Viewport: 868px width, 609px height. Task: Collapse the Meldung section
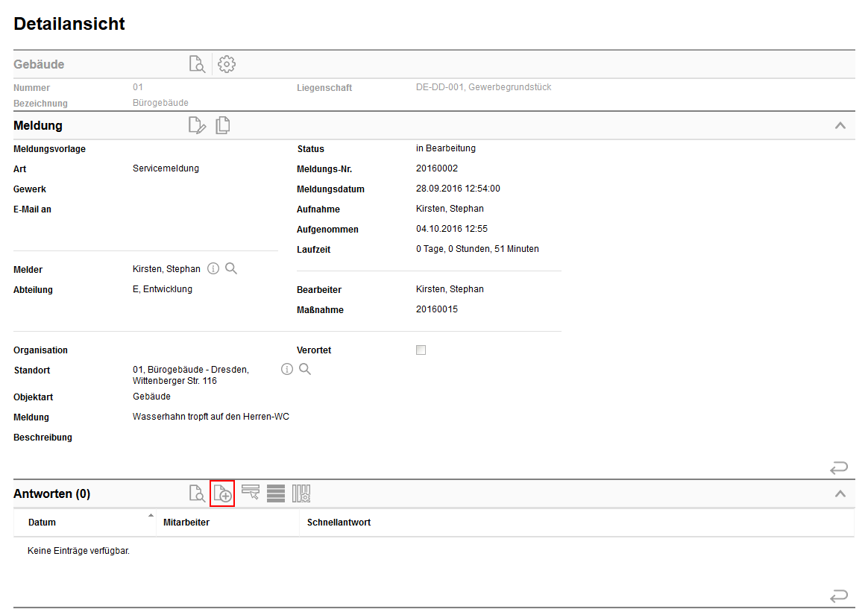coord(840,124)
